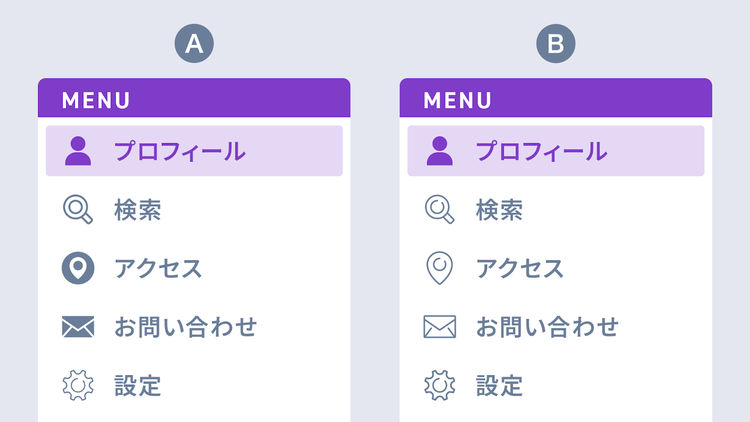Select プロフィール in menu B
The height and width of the screenshot is (422, 750).
coord(541,151)
